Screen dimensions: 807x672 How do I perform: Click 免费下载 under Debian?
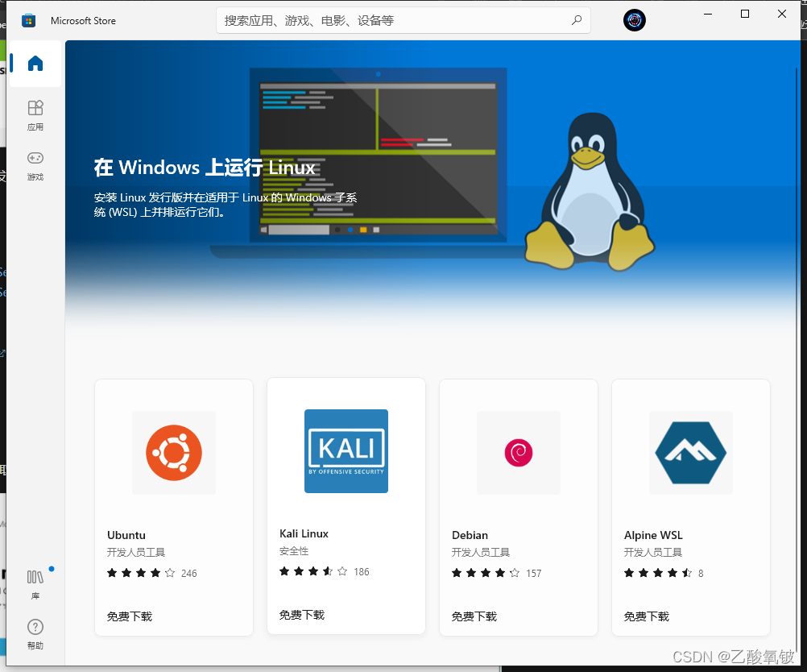[x=474, y=616]
